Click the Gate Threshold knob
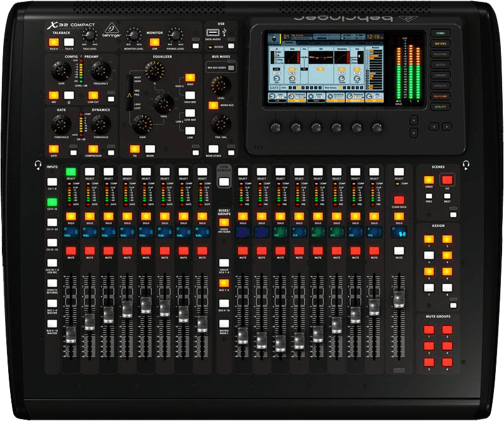 pyautogui.click(x=61, y=124)
